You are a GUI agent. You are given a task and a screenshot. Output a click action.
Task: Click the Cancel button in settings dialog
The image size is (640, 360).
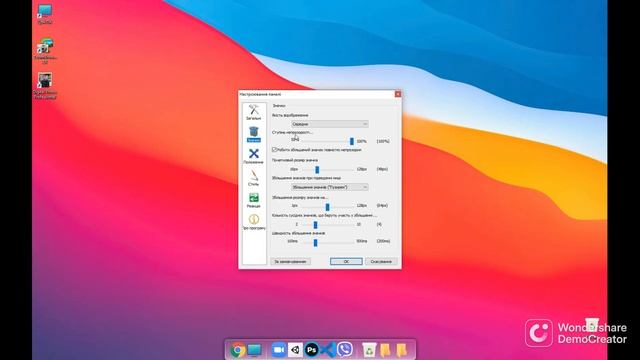point(381,261)
